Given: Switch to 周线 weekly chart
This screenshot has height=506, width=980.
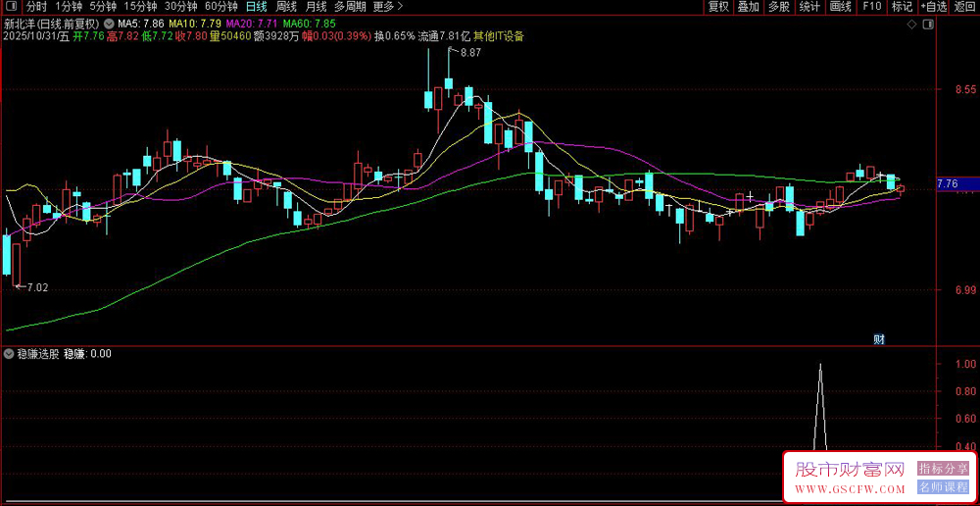Looking at the screenshot, I should coord(286,7).
